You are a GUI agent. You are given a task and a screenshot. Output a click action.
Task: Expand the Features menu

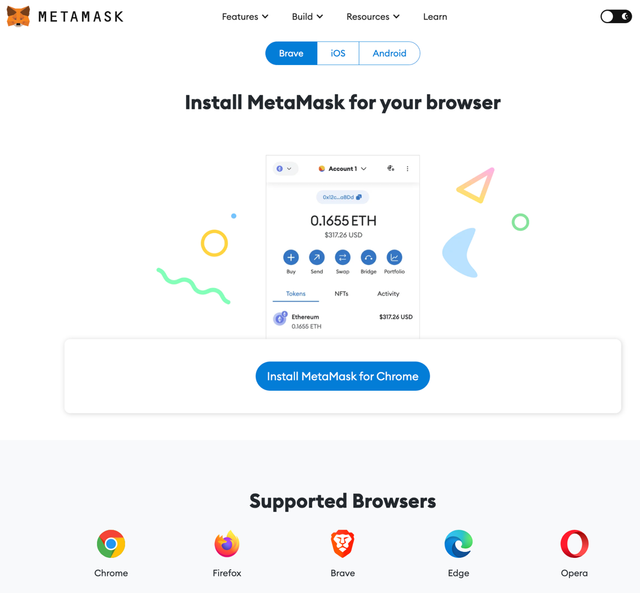245,17
